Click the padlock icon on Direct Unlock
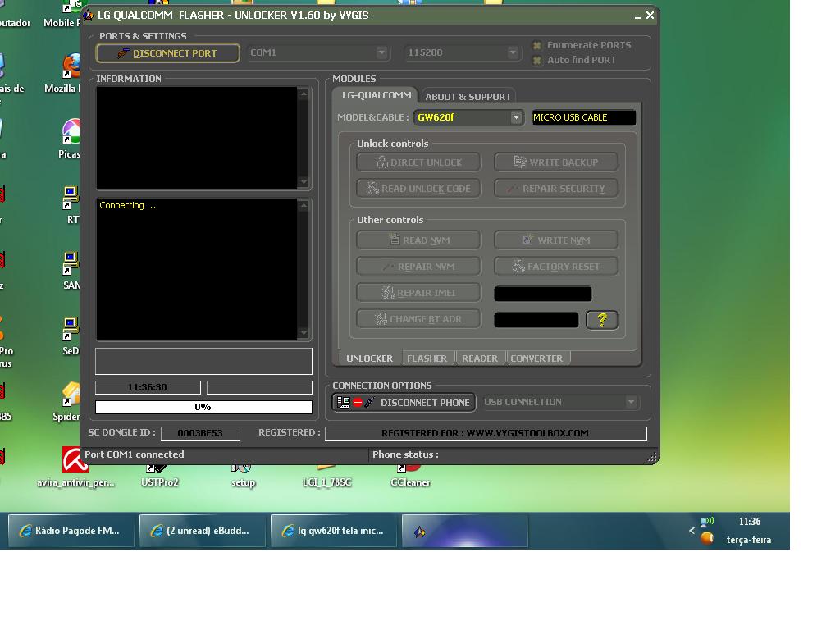The width and height of the screenshot is (840, 630). [382, 162]
